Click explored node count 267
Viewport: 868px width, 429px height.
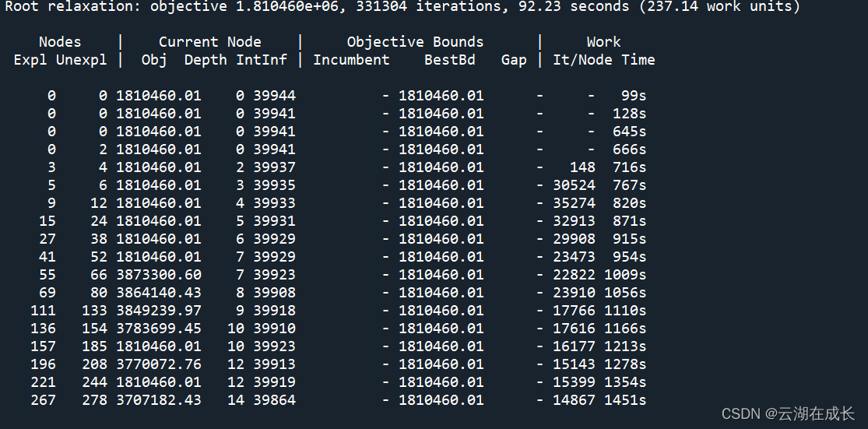coord(43,399)
